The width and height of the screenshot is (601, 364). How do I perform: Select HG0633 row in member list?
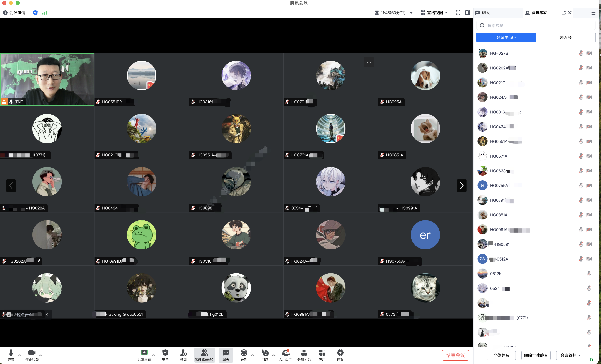point(536,171)
